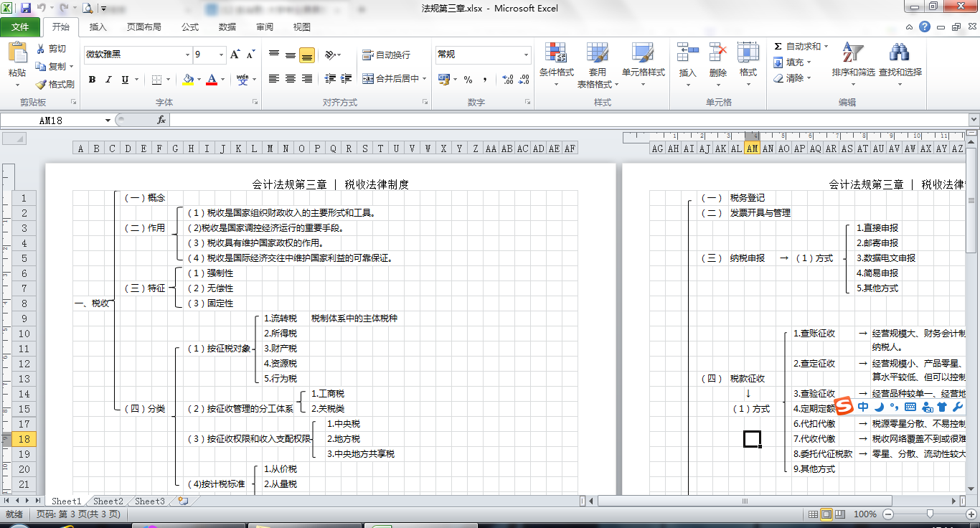Open the Sheet2 worksheet tab

point(108,501)
